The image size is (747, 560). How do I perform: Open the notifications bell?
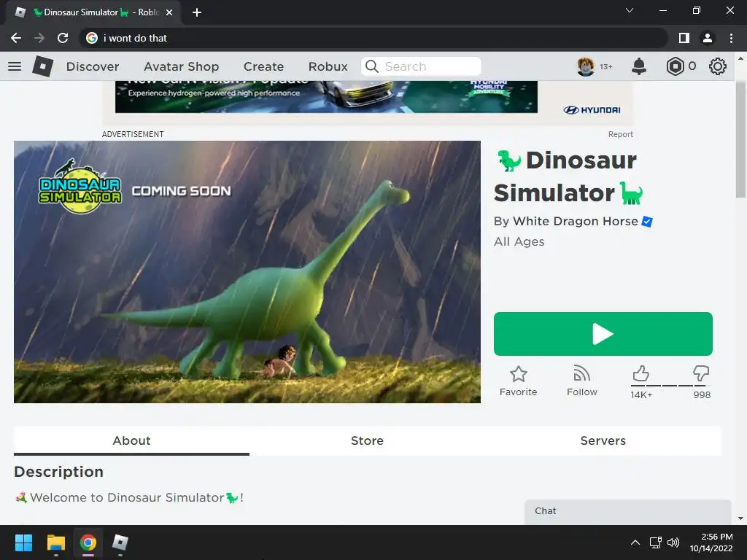[639, 66]
